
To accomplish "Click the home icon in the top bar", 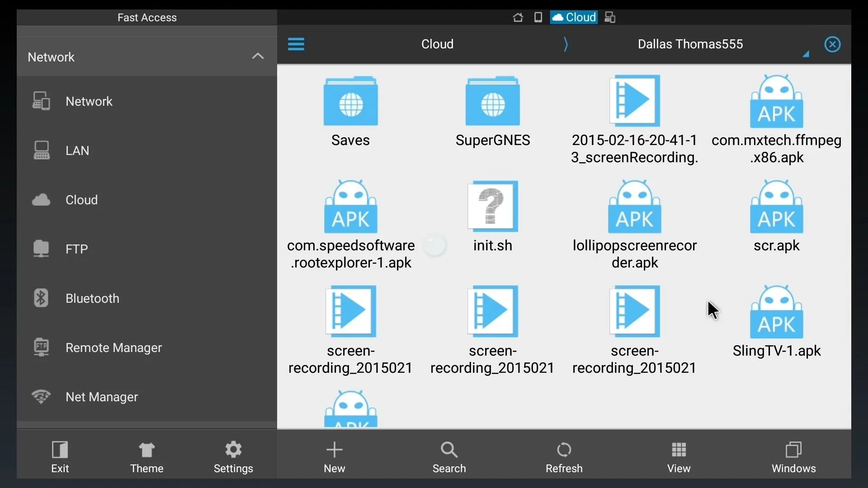I will [518, 17].
